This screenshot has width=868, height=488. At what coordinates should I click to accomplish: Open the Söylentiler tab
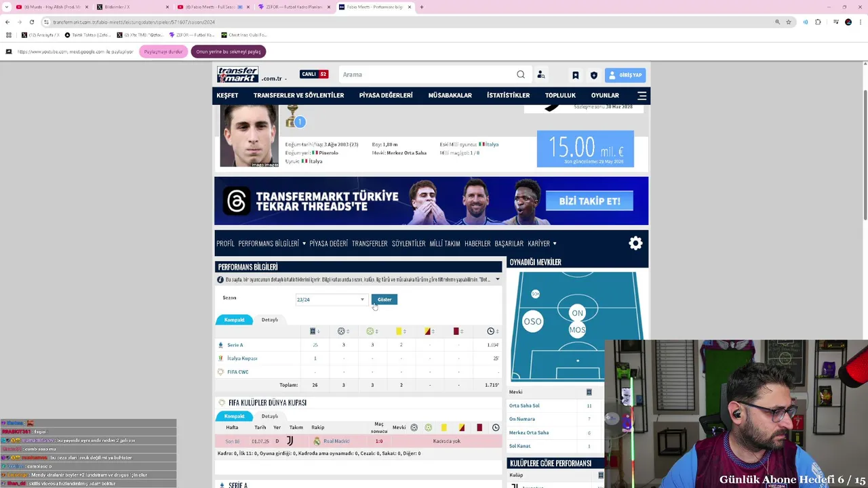[x=409, y=244]
